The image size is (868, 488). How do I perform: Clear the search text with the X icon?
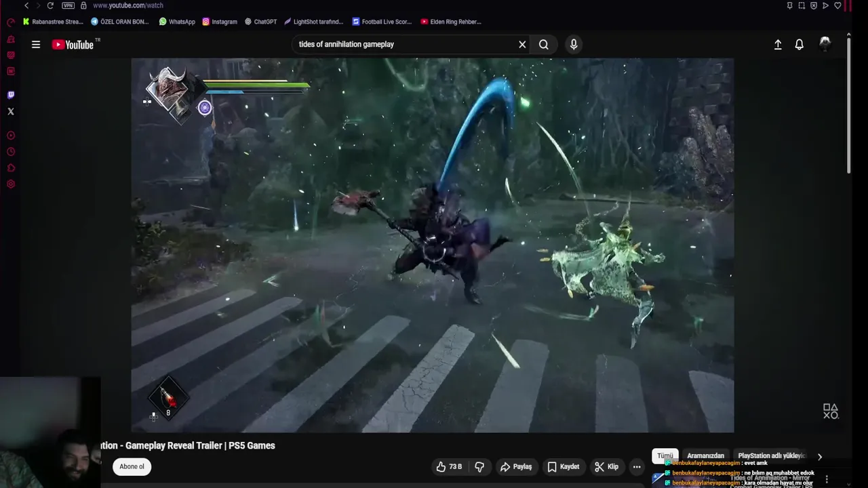tap(522, 45)
